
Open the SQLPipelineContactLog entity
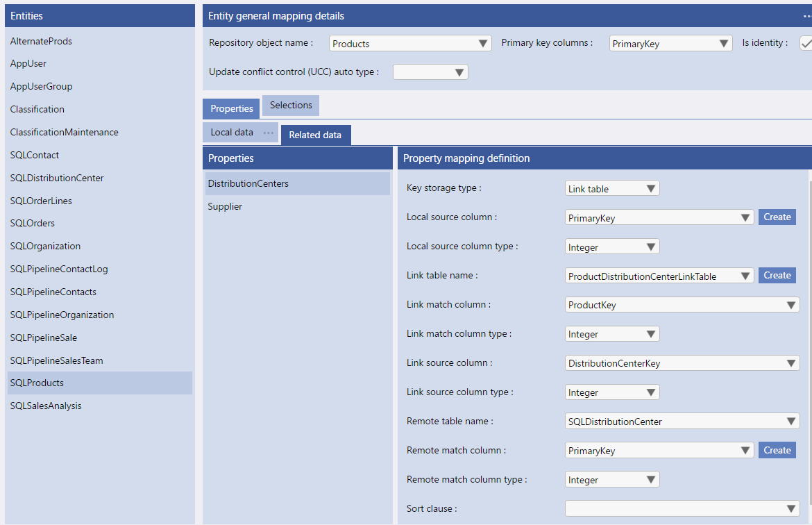click(99, 269)
